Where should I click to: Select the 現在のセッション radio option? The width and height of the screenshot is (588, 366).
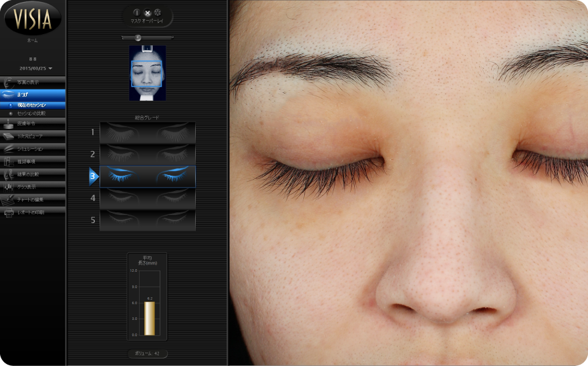tap(11, 105)
